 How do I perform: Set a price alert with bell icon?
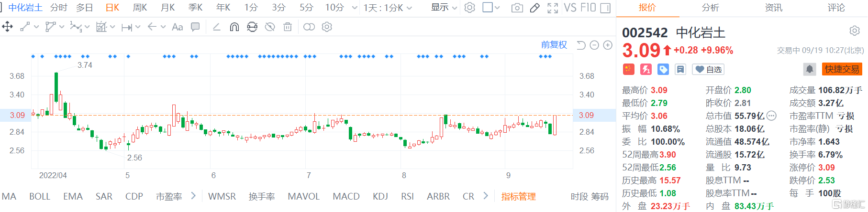point(809,69)
